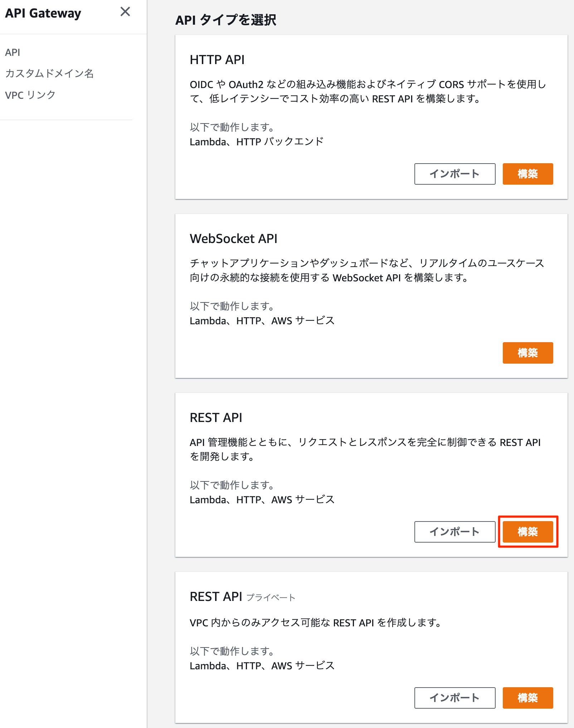Click インポート in the REST API card
The width and height of the screenshot is (574, 728).
click(x=455, y=532)
